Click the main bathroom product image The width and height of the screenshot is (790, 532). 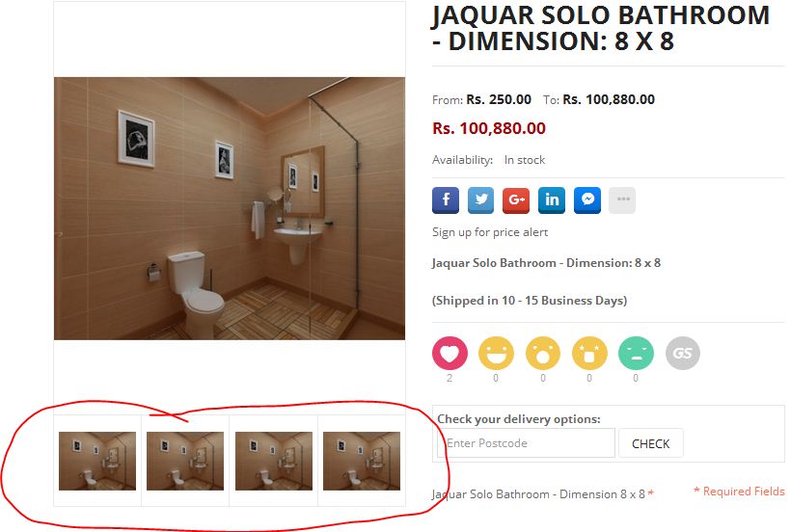230,208
